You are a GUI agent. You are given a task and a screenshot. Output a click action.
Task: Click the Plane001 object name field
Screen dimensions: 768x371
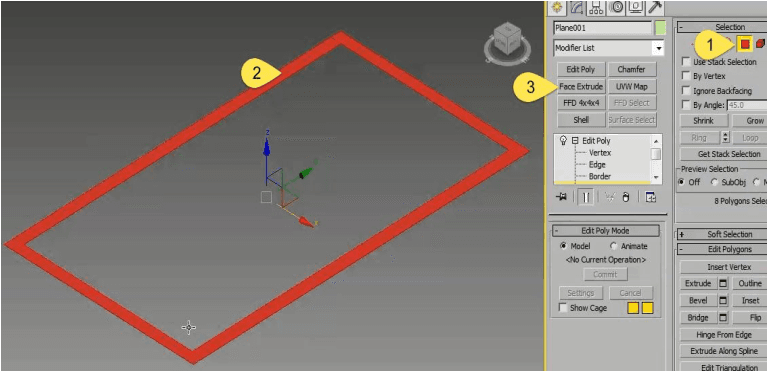[x=602, y=28]
